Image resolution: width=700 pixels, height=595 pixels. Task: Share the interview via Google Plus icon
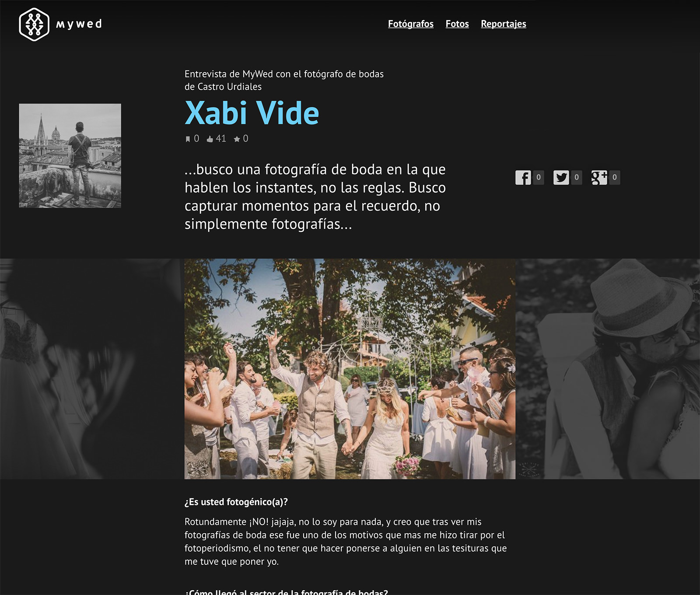pyautogui.click(x=599, y=177)
